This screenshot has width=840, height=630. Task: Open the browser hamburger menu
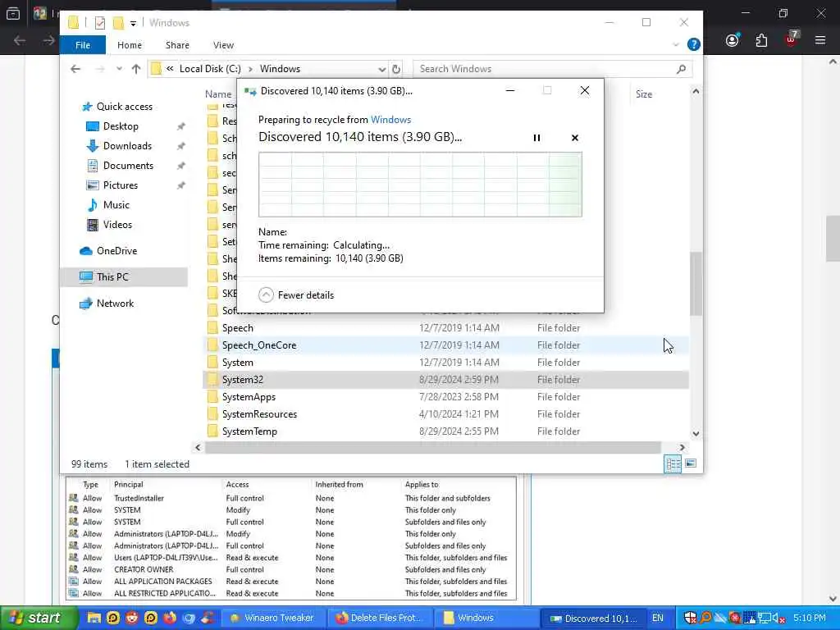820,40
